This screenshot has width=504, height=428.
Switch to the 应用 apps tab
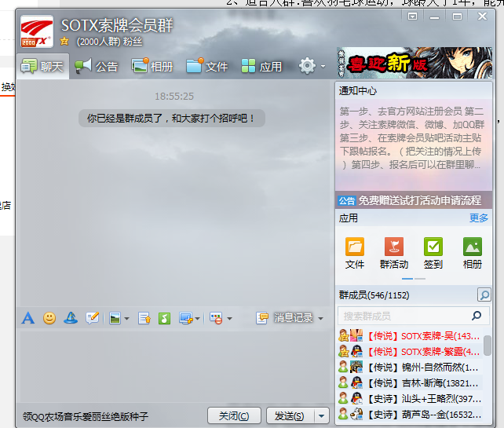coord(261,67)
